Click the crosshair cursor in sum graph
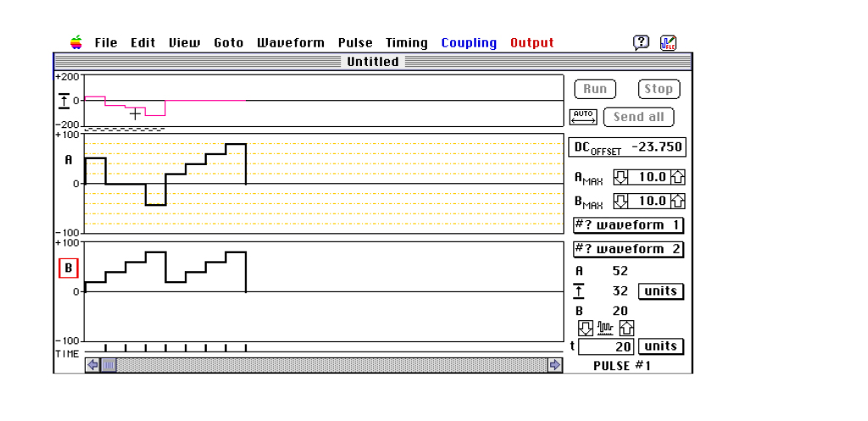This screenshot has height=421, width=868. (135, 114)
